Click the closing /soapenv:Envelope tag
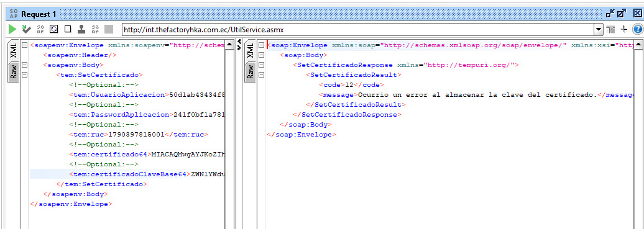The image size is (644, 229). [x=71, y=204]
